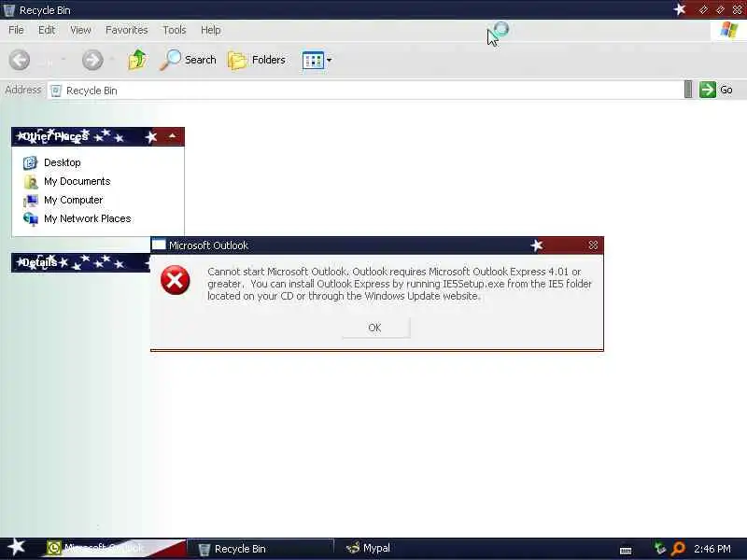Image resolution: width=747 pixels, height=560 pixels.
Task: Click the My Documents folder icon
Action: (31, 181)
